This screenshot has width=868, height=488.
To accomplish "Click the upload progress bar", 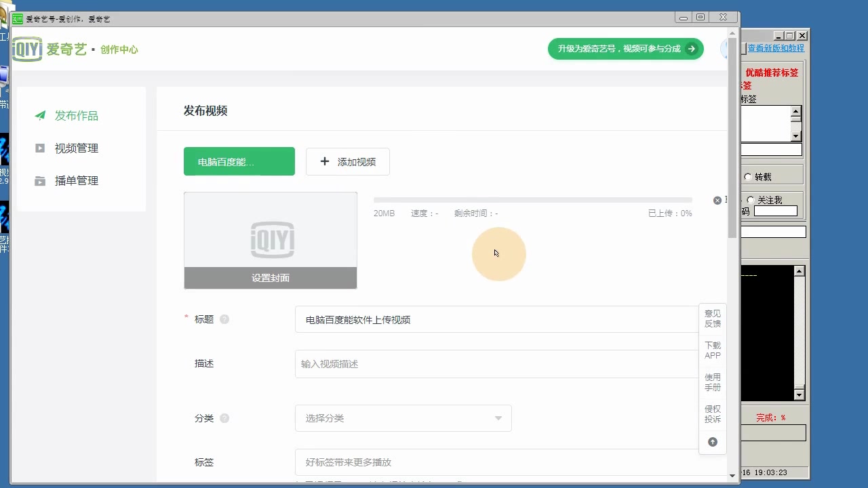I will 532,199.
